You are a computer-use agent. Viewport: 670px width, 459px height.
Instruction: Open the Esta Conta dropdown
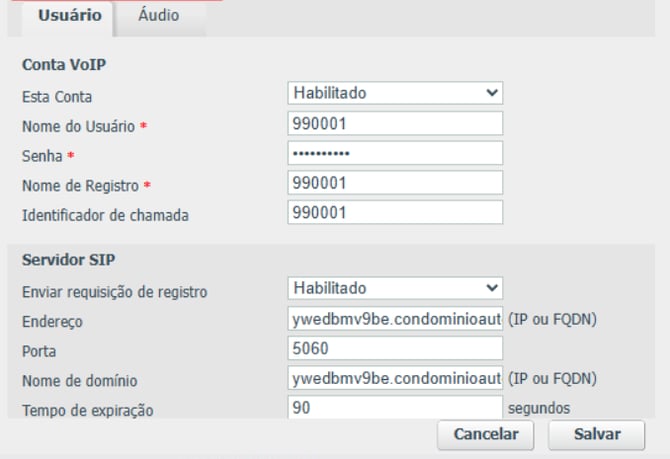(x=395, y=93)
